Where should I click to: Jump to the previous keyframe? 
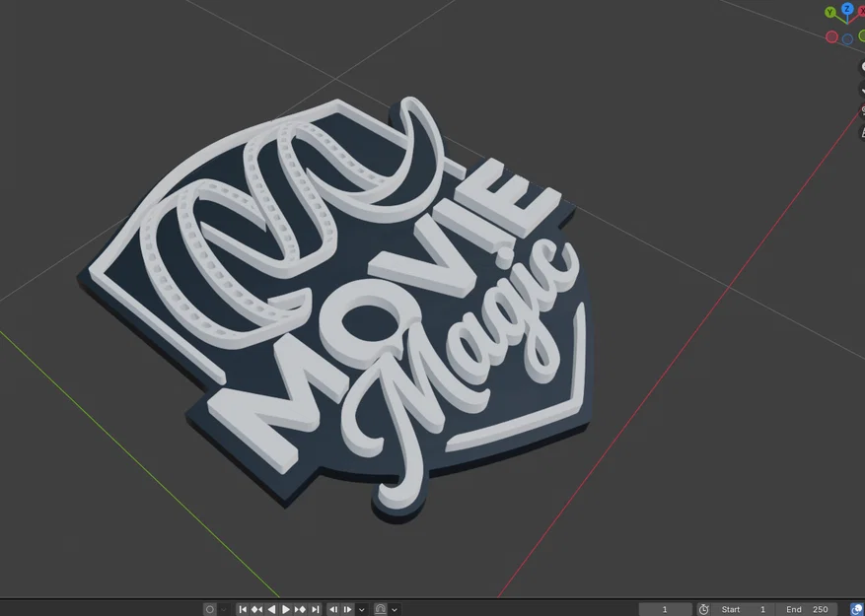pos(257,609)
